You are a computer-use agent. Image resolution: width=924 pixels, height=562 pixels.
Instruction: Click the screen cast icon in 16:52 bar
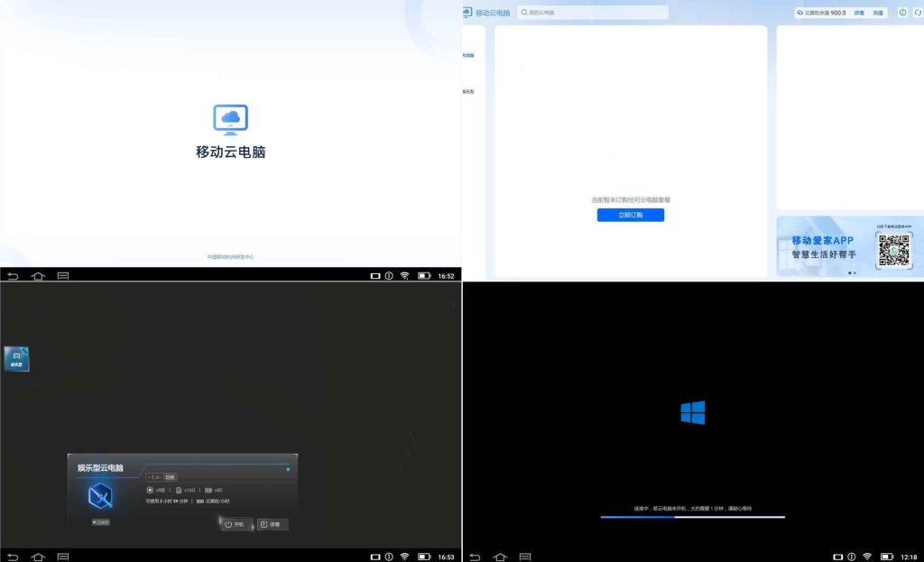(374, 276)
